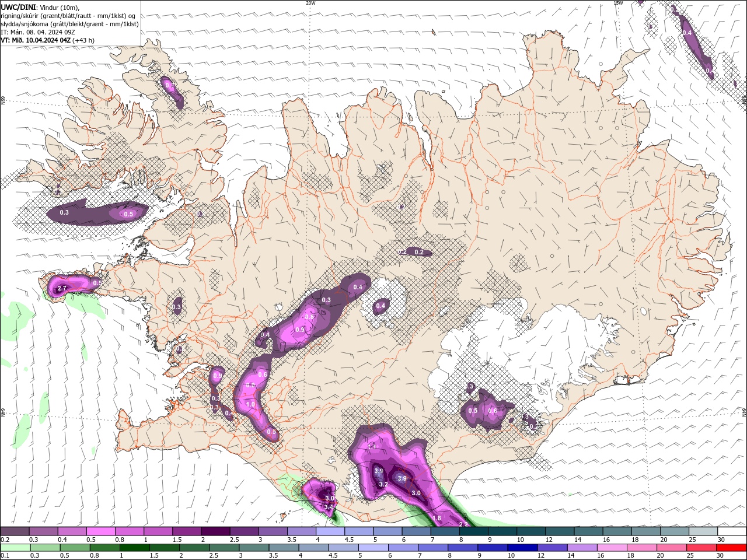Select the 1.5 magenta swatch in the upper legend row
This screenshot has height=560, width=747.
(x=187, y=531)
